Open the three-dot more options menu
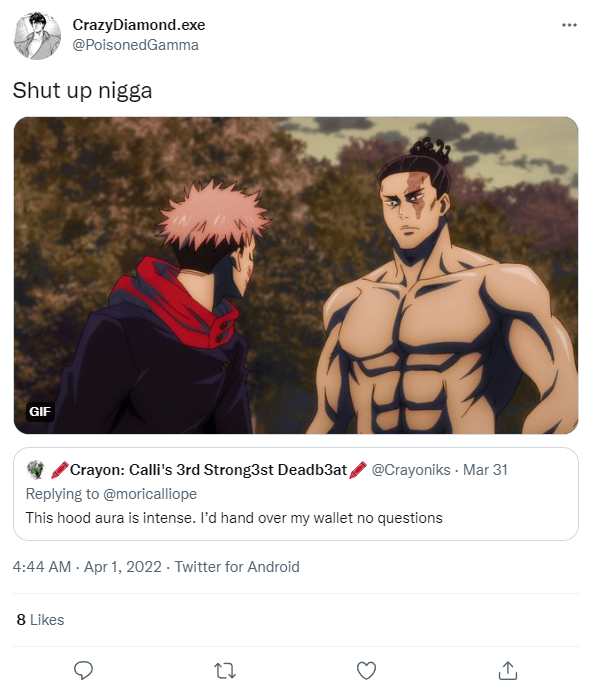Viewport: 595px width, 691px height. pos(569,25)
